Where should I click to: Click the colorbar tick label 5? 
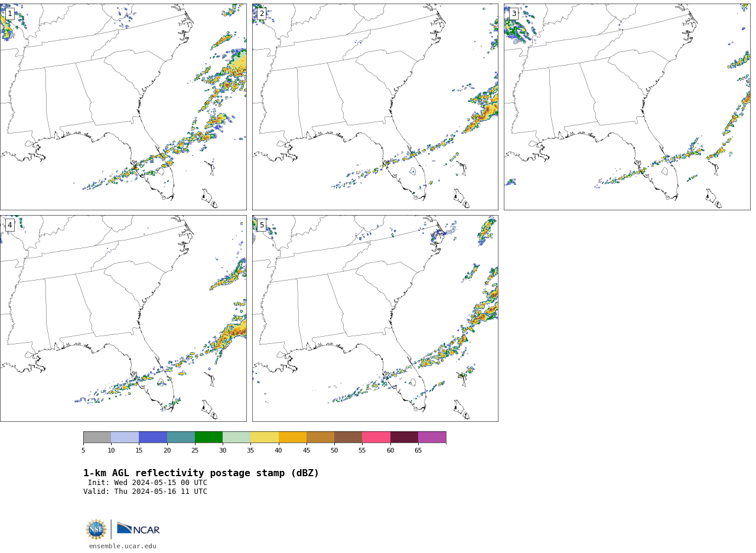coord(83,450)
